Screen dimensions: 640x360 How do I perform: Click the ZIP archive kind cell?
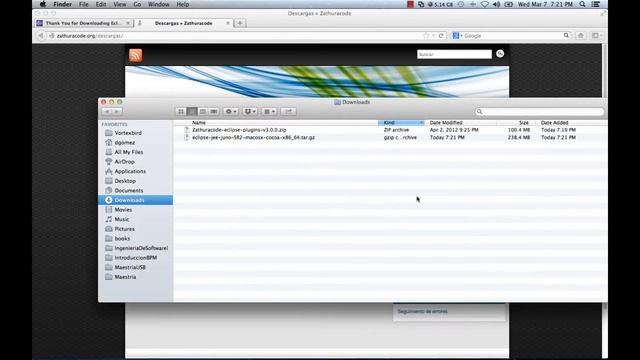396,130
